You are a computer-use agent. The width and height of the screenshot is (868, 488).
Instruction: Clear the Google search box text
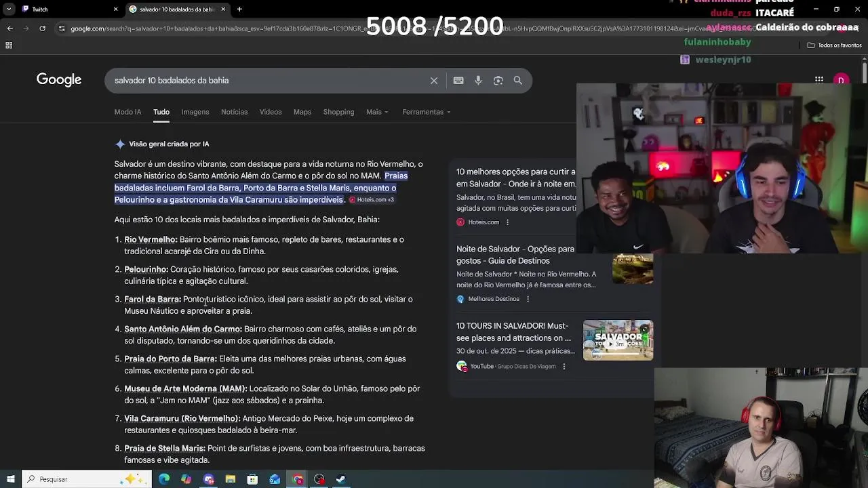[434, 81]
